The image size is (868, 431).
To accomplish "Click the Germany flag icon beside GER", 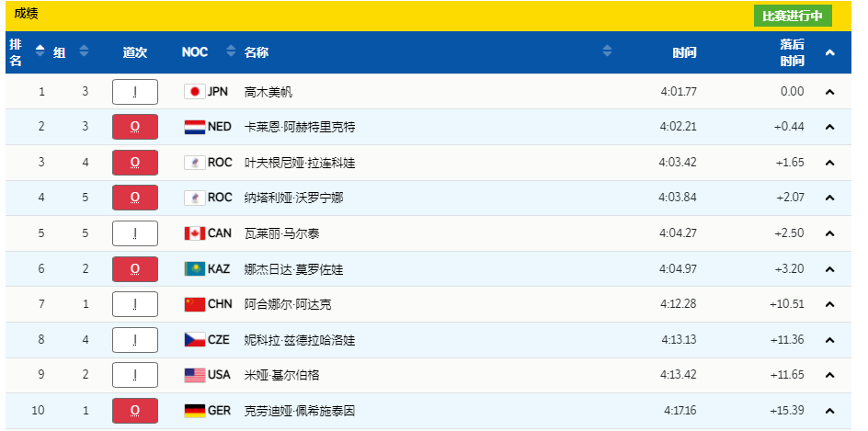I will (x=194, y=411).
